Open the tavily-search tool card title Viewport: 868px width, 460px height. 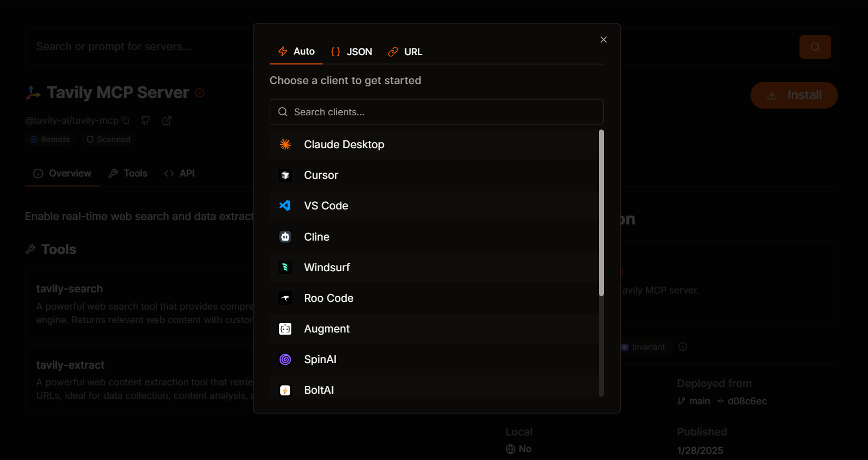click(x=70, y=289)
